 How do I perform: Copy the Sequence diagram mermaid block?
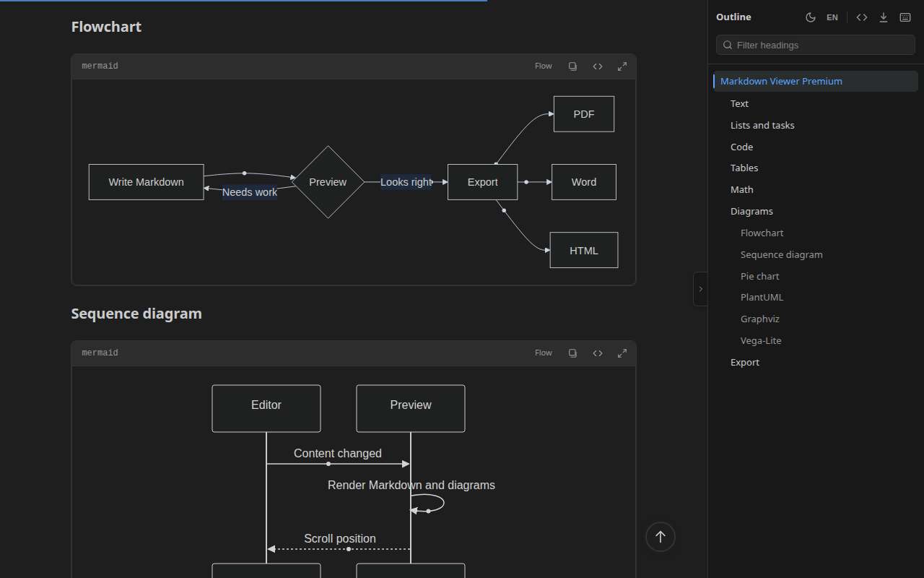click(x=572, y=353)
